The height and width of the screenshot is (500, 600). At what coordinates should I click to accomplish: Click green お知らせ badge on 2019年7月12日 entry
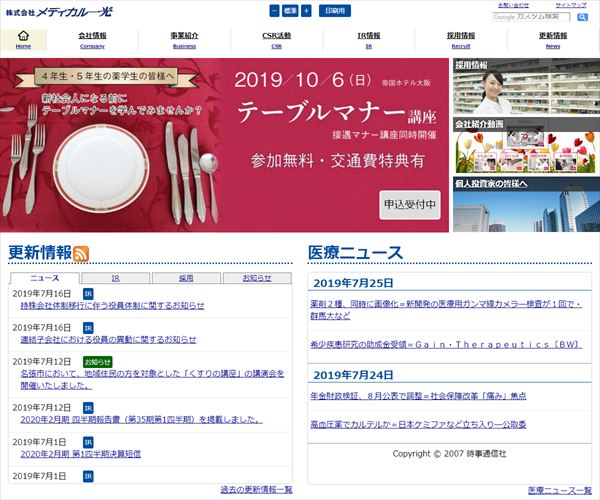click(98, 362)
